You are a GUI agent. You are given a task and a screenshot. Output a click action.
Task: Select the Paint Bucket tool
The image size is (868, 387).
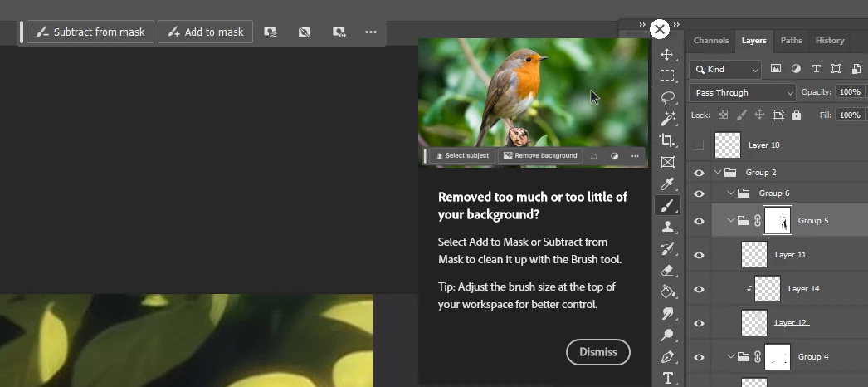(x=668, y=291)
